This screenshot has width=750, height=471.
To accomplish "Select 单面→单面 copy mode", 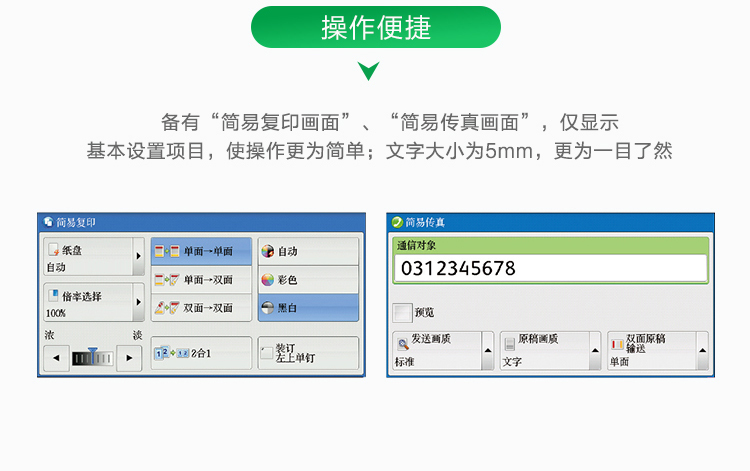I will [201, 251].
